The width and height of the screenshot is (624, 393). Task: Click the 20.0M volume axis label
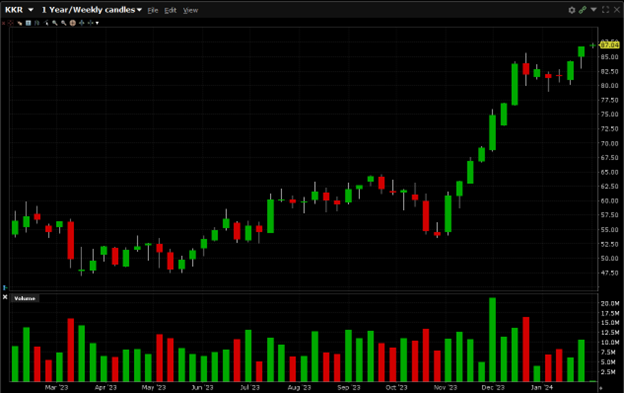pos(610,304)
